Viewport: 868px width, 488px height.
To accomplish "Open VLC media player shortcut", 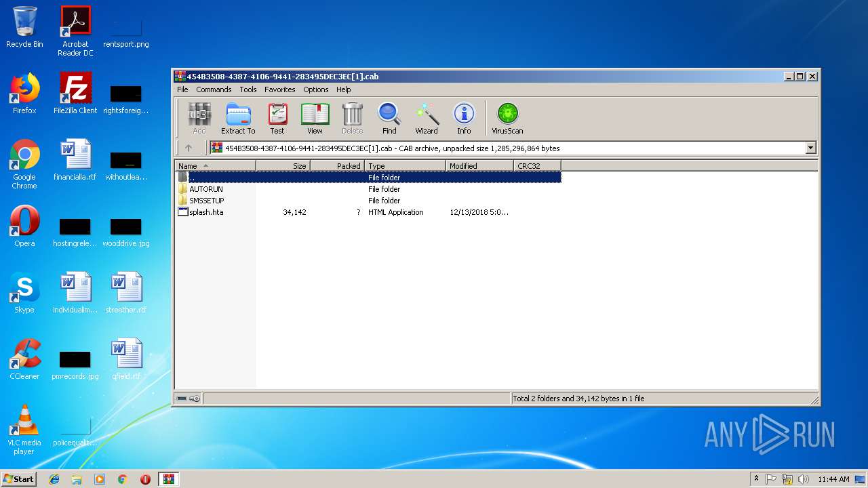I will click(24, 430).
